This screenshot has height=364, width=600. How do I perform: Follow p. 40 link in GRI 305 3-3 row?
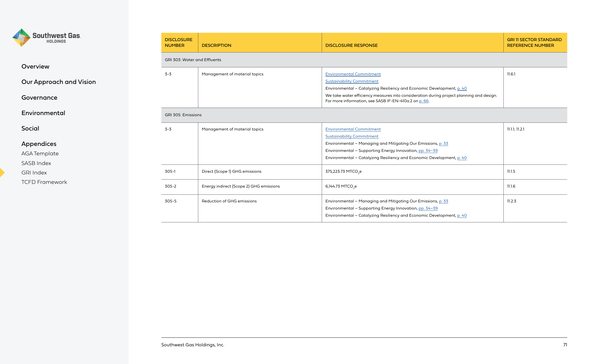click(462, 158)
